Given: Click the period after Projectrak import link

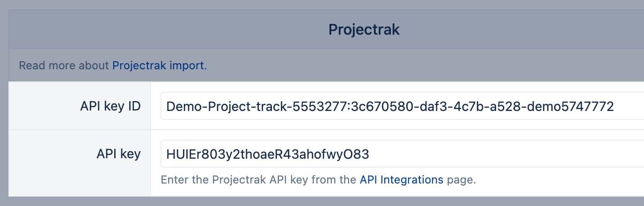Looking at the screenshot, I should tap(205, 66).
